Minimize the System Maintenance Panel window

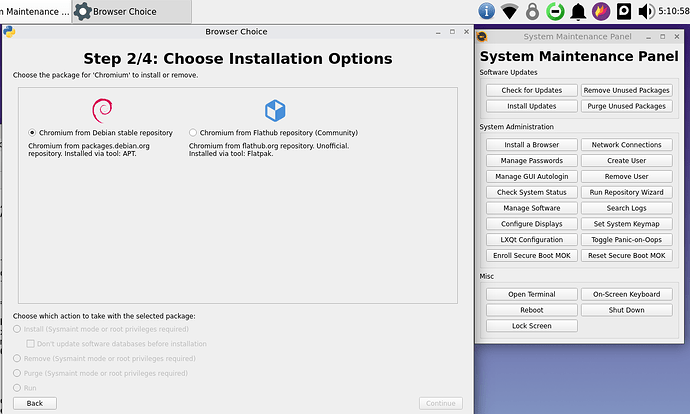(649, 37)
